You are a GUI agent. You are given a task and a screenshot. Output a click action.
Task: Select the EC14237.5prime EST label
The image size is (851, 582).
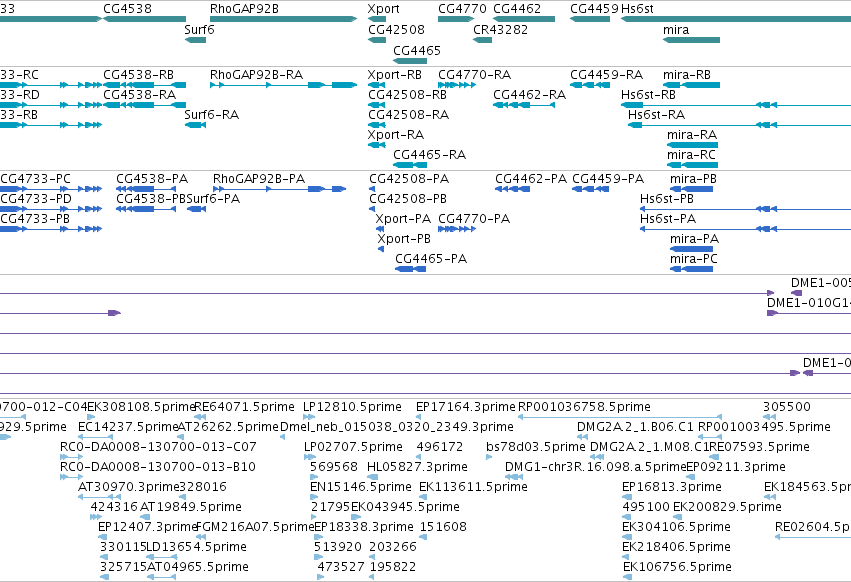128,427
